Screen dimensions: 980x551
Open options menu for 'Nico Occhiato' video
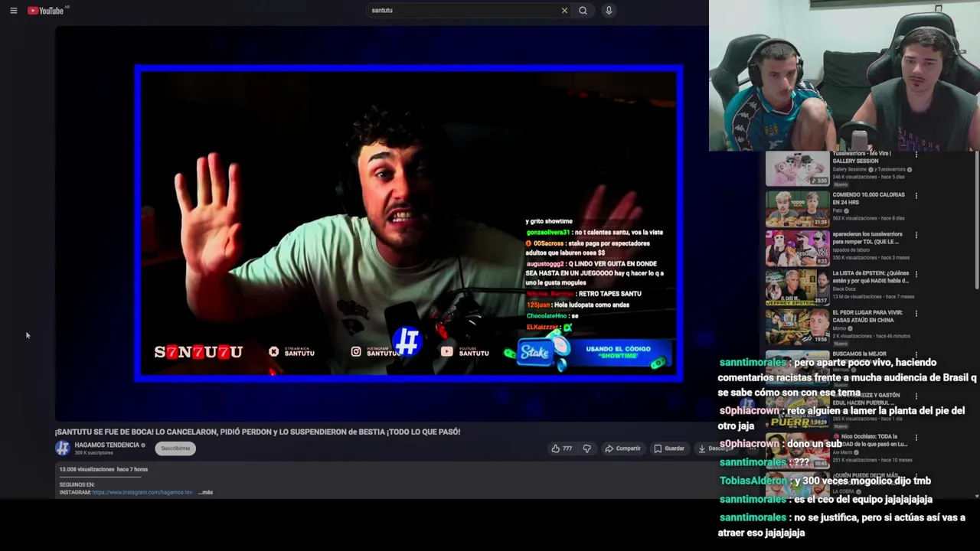[916, 438]
